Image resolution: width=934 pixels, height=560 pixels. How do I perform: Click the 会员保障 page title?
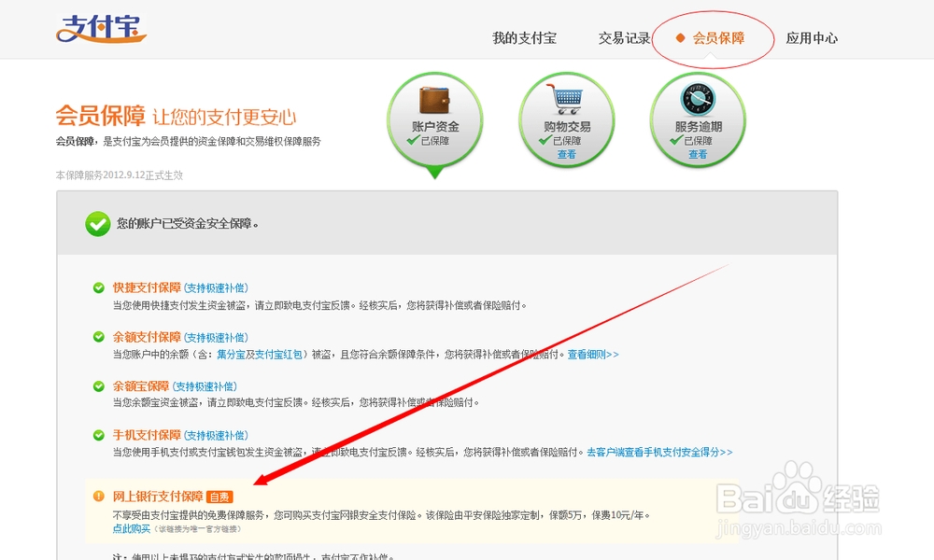click(100, 116)
